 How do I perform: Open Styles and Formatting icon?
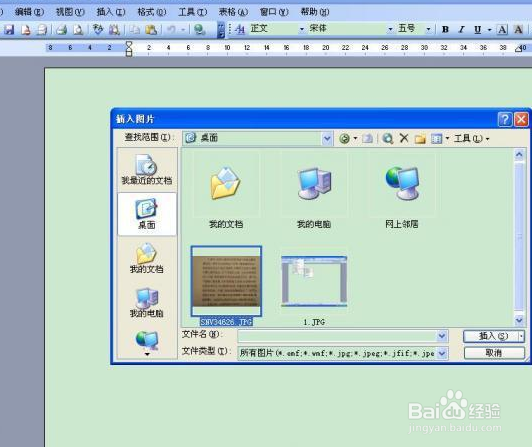click(x=240, y=30)
